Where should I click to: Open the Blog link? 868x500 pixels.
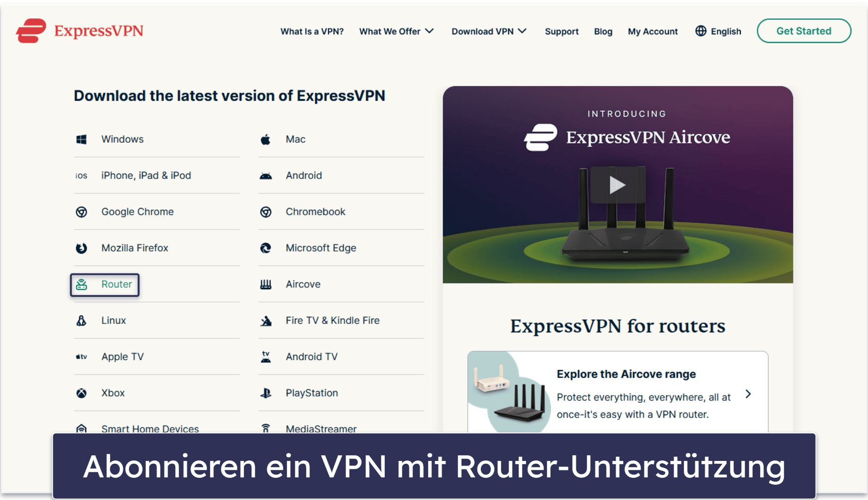pyautogui.click(x=603, y=32)
